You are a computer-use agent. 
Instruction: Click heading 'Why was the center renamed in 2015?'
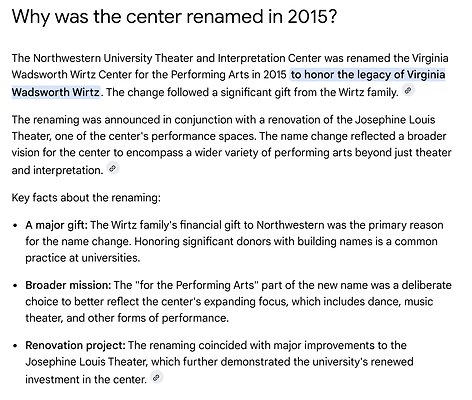[175, 17]
